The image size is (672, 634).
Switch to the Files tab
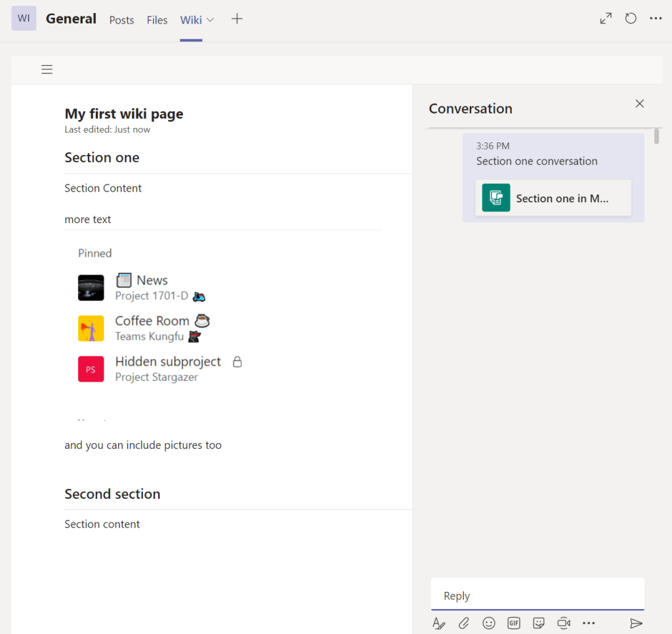157,20
